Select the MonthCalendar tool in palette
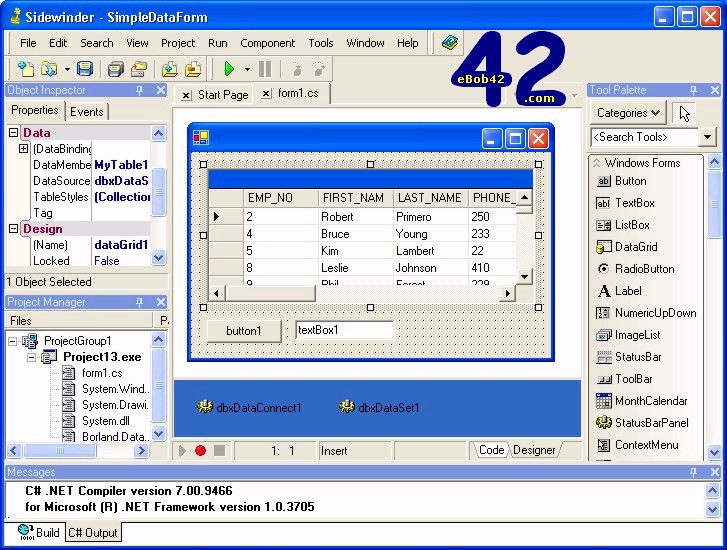 [650, 401]
